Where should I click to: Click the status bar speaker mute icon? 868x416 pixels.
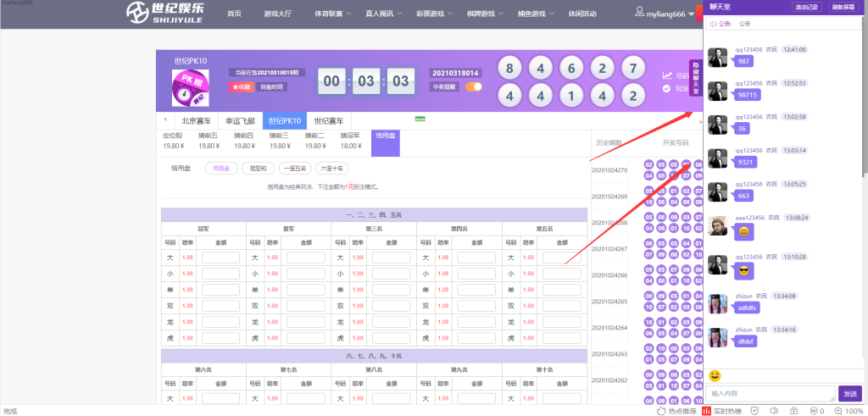pos(774,410)
